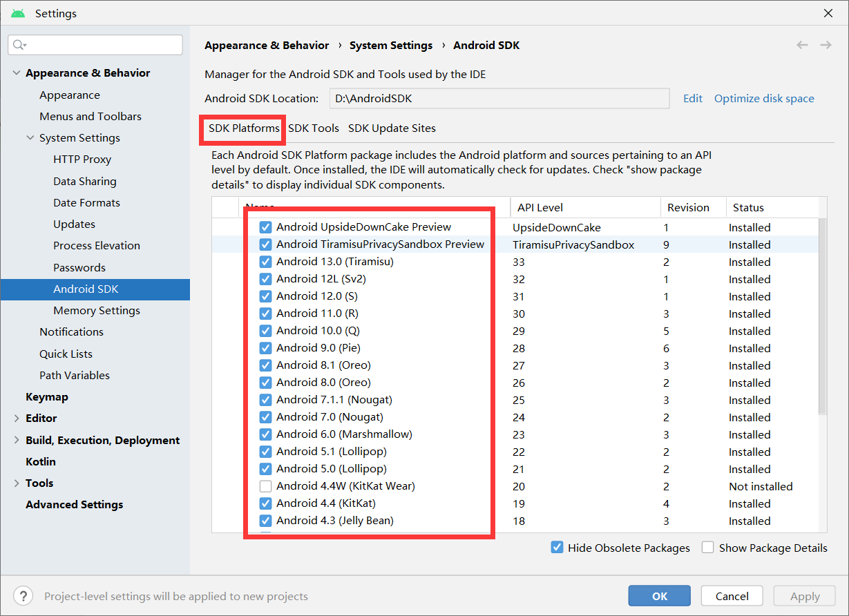Toggle Android 6.0 (Marshmallow) checkbox

265,434
